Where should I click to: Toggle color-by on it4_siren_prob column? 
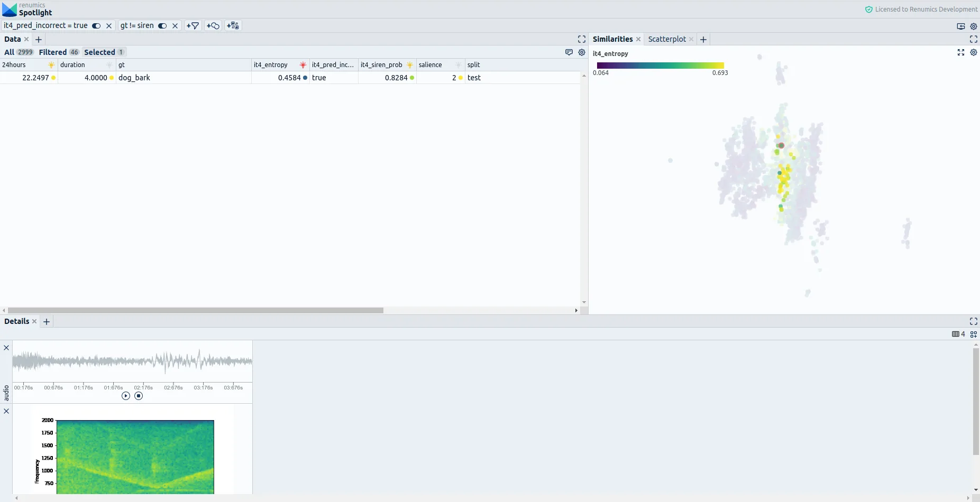tap(410, 65)
